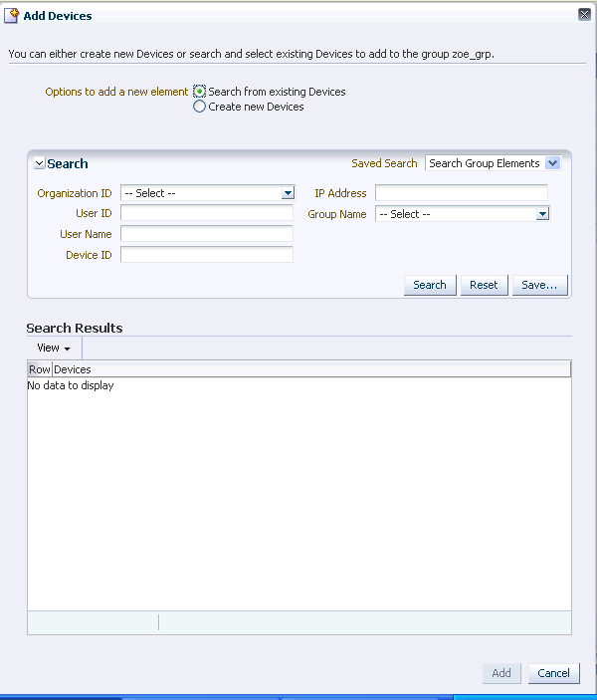This screenshot has height=700, width=597.
Task: Click the Search button
Action: 430,285
